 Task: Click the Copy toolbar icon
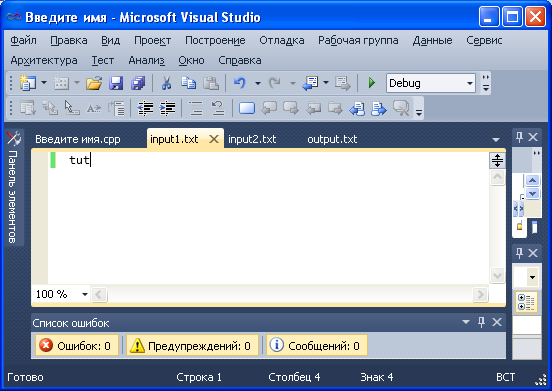click(x=188, y=83)
